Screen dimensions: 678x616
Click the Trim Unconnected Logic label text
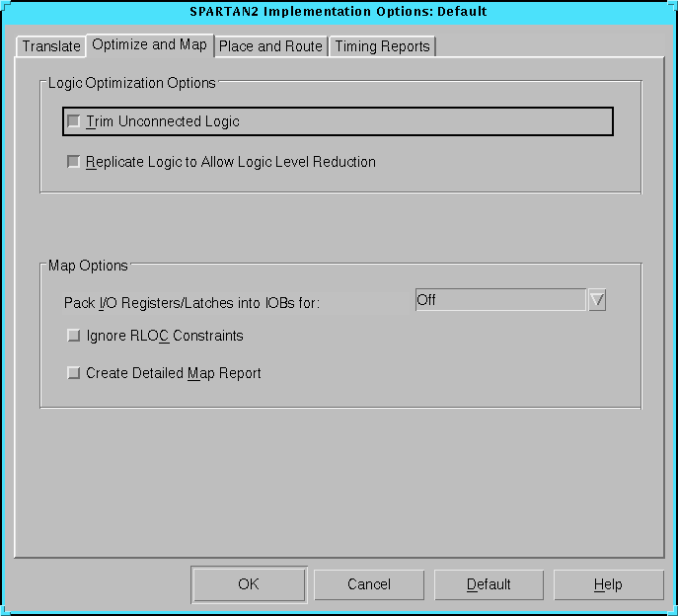pyautogui.click(x=163, y=121)
